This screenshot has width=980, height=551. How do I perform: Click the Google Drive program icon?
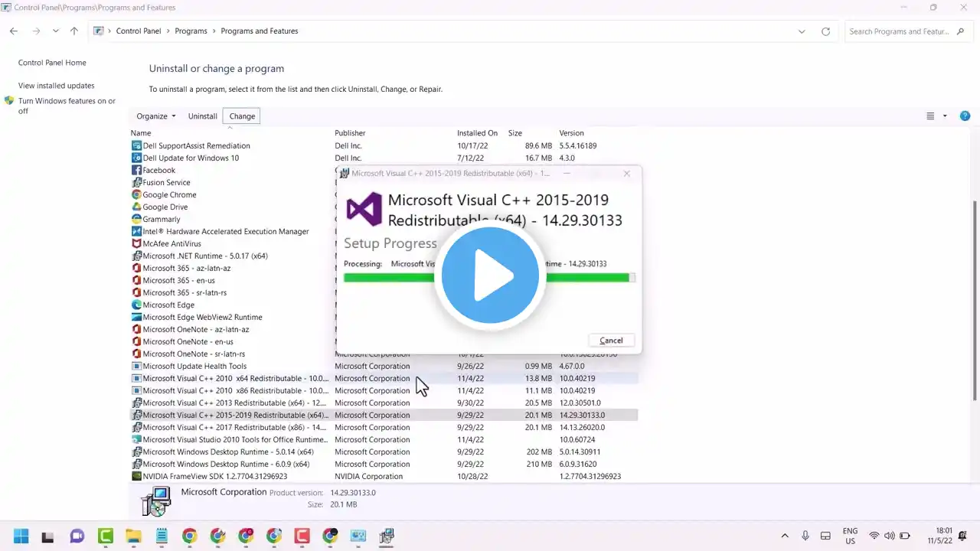(x=137, y=207)
